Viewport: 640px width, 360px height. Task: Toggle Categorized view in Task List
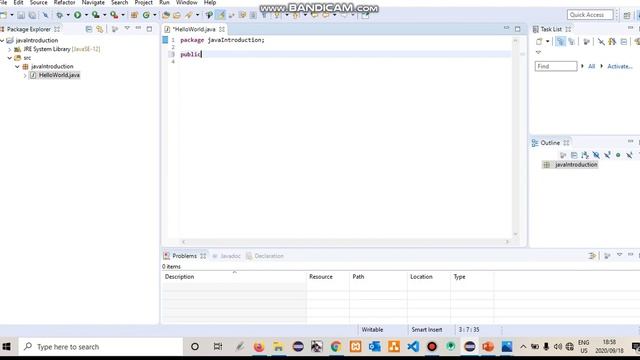click(560, 42)
